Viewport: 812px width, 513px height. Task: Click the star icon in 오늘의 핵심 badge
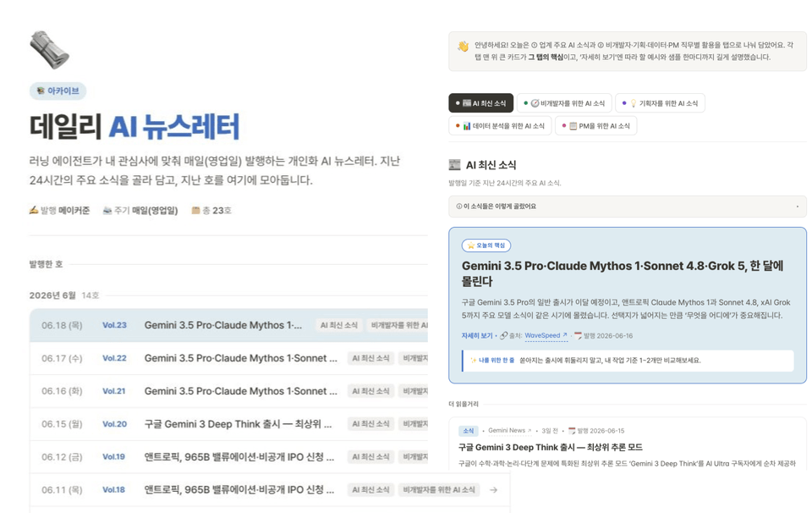point(470,245)
